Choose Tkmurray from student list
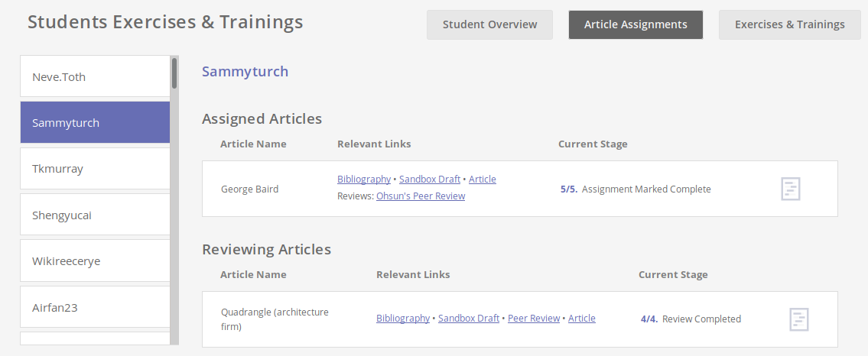 coord(96,169)
